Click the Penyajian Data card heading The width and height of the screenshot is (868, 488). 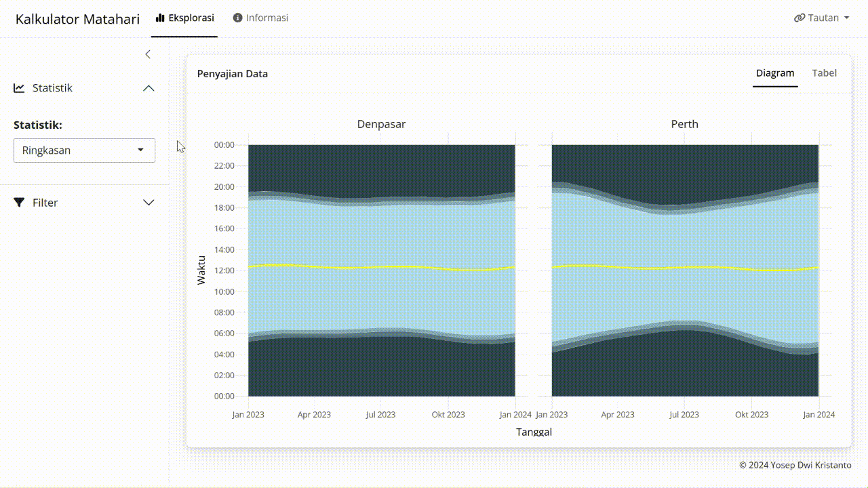coord(233,74)
